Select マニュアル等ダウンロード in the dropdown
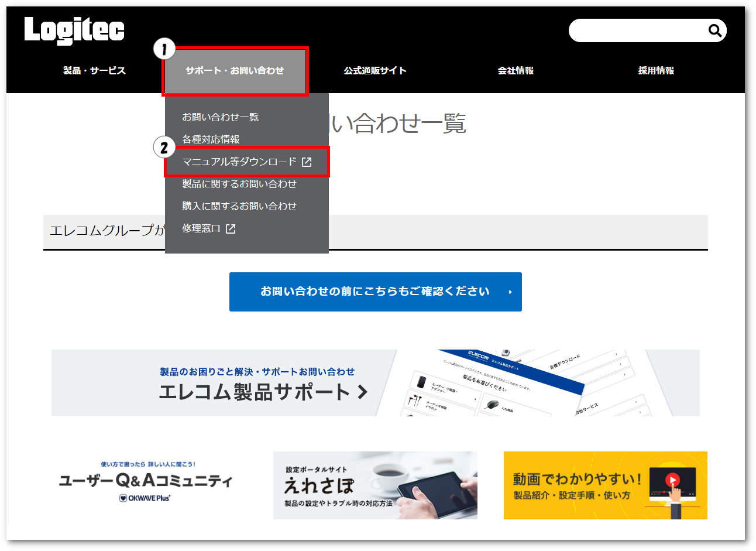The height and width of the screenshot is (551, 756). [x=246, y=162]
